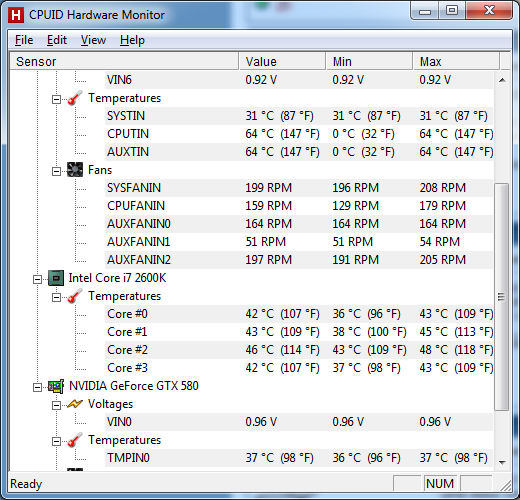Collapse the Fans tree node

pyautogui.click(x=57, y=171)
